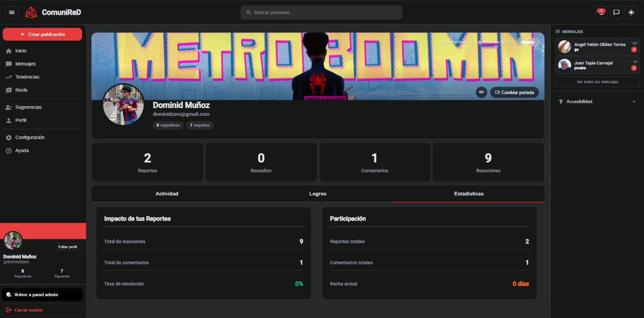Open chat with Juan Tapia Carvajal
The image size is (644, 318).
coord(597,65)
